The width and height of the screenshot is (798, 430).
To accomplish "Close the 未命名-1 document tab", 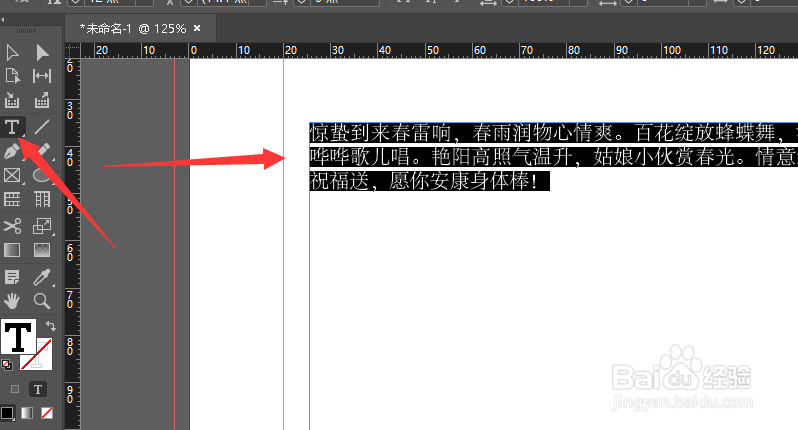I will 197,28.
